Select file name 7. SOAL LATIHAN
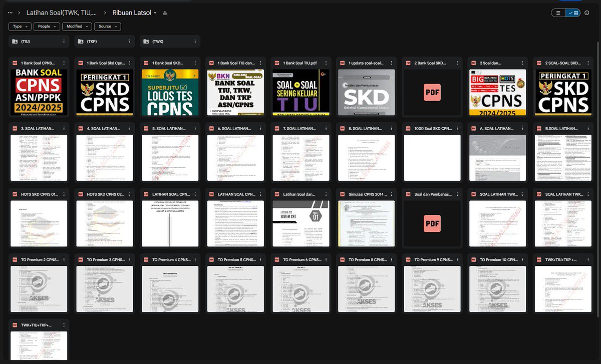Image resolution: width=601 pixels, height=364 pixels. [x=300, y=129]
